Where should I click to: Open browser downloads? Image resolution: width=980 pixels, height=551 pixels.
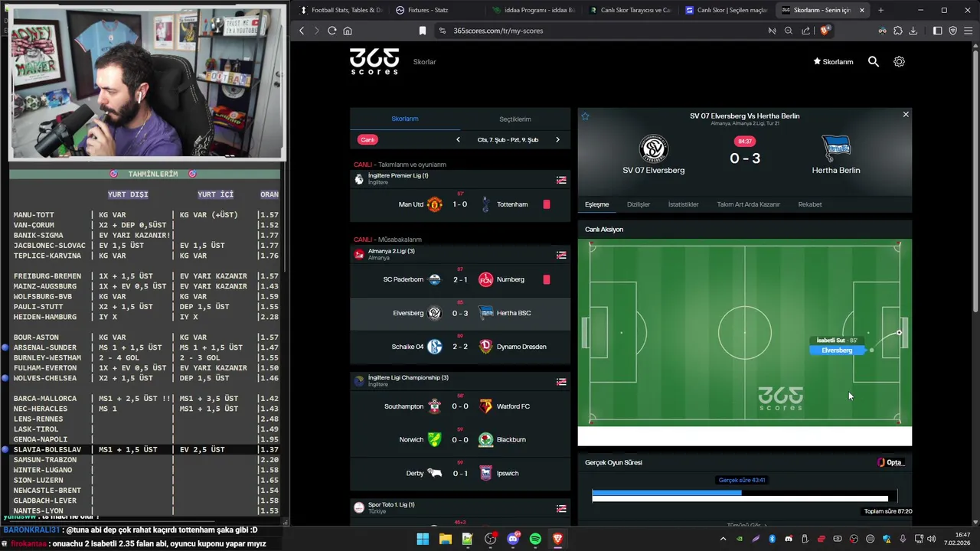(913, 31)
